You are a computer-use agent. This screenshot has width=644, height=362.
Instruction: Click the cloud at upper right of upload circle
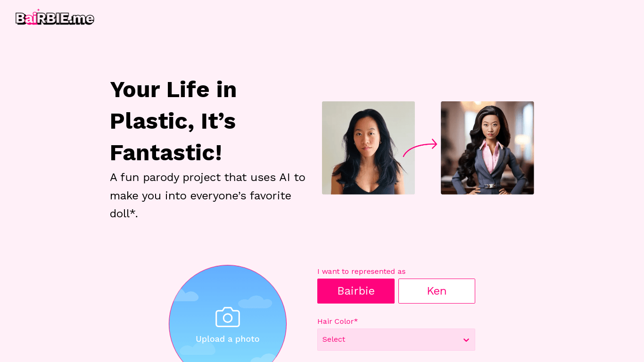tap(255, 302)
